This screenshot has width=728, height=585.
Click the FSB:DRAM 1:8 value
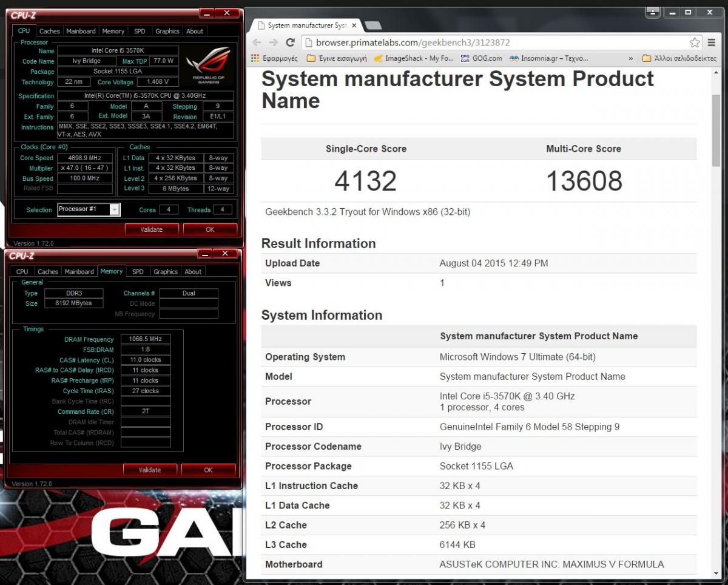point(146,350)
